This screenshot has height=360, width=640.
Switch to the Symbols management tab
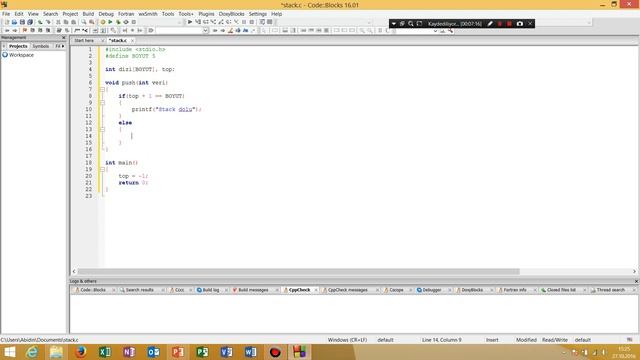click(41, 46)
